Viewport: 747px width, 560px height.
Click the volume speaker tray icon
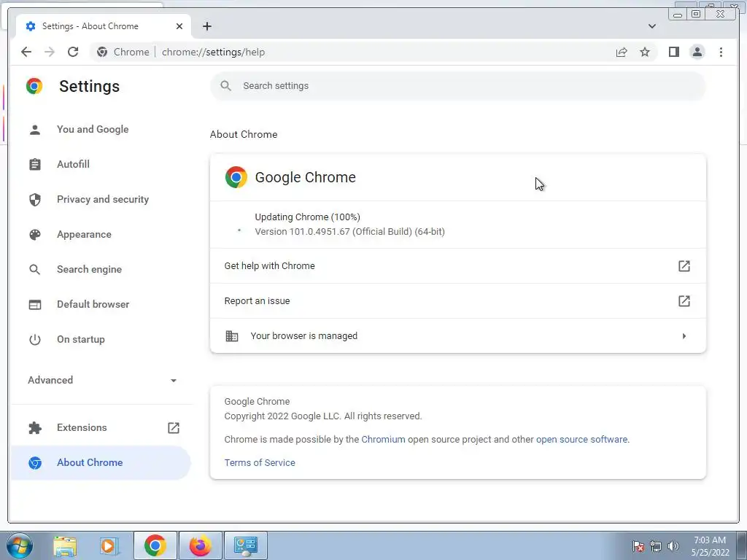(x=673, y=546)
